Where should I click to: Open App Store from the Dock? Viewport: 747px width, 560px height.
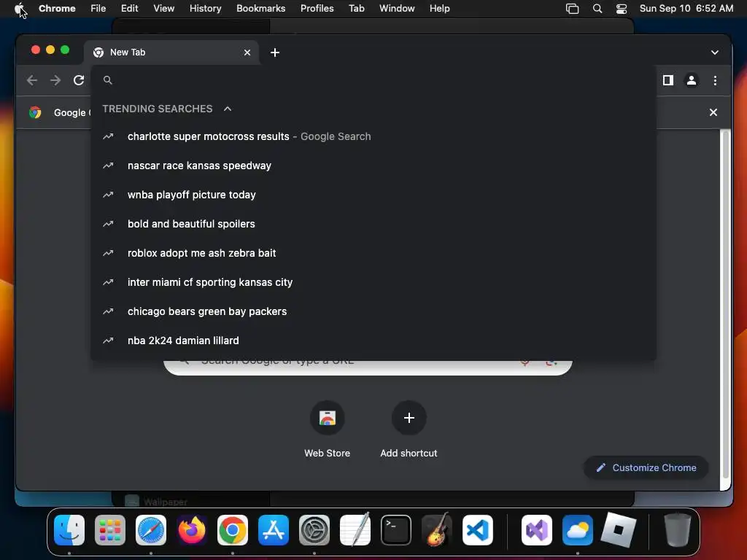(274, 530)
